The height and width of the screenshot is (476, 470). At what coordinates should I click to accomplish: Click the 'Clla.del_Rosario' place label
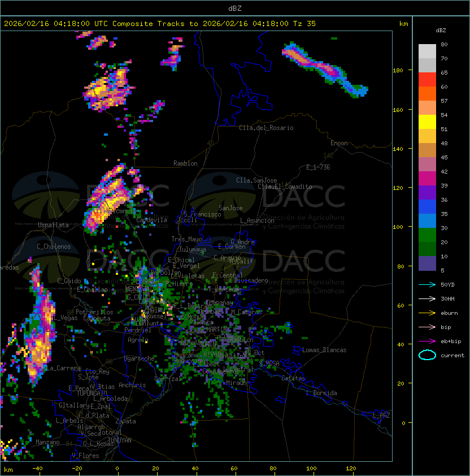click(x=266, y=128)
